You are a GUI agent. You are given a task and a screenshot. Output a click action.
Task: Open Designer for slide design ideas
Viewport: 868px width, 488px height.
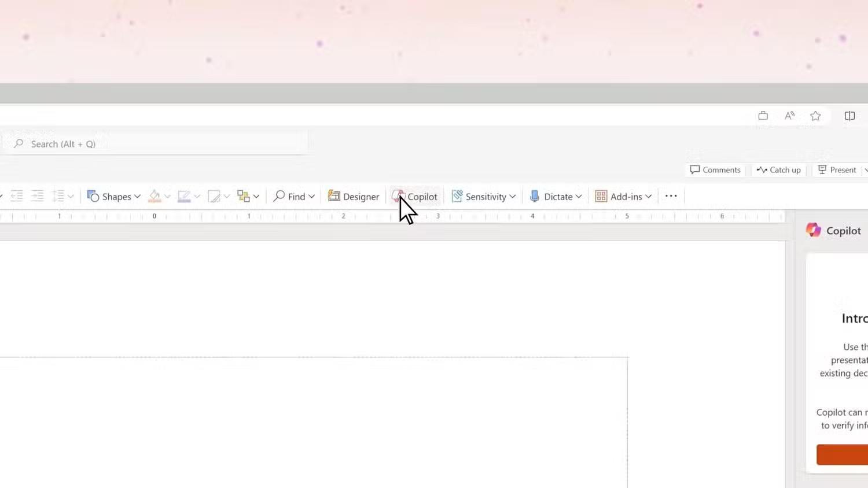(354, 197)
